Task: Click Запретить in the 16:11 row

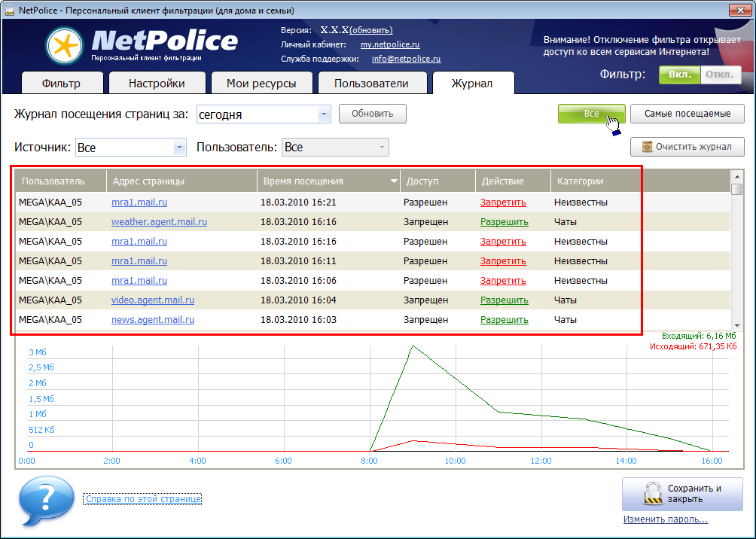Action: [503, 261]
